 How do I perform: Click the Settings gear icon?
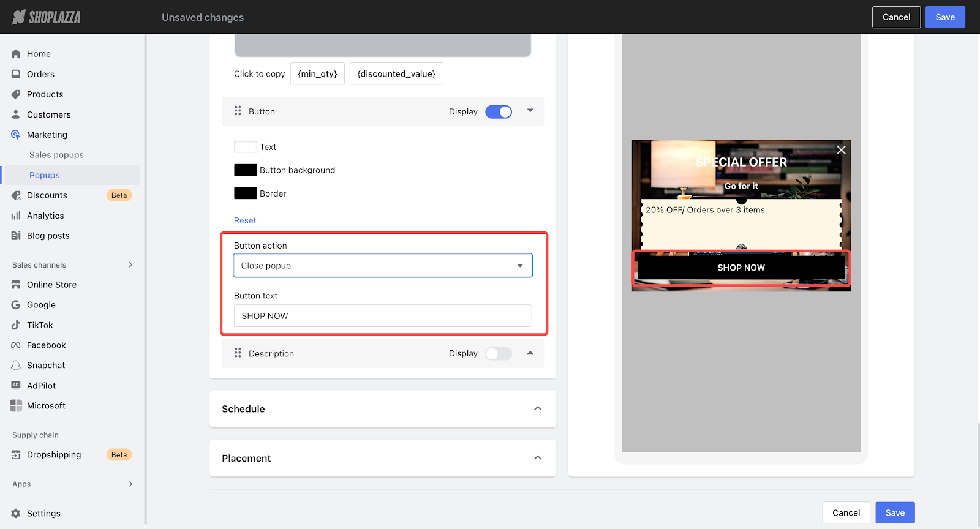pos(16,514)
